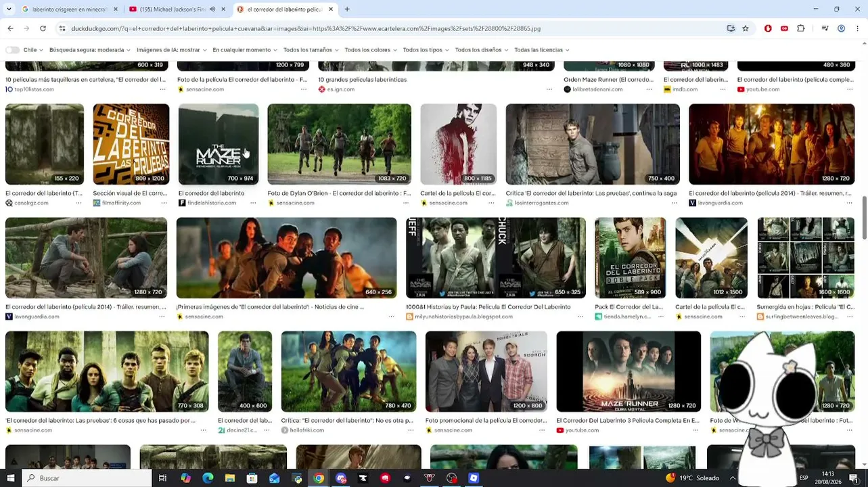Visit the filmaffinity.com source link
The width and height of the screenshot is (868, 487).
point(121,203)
